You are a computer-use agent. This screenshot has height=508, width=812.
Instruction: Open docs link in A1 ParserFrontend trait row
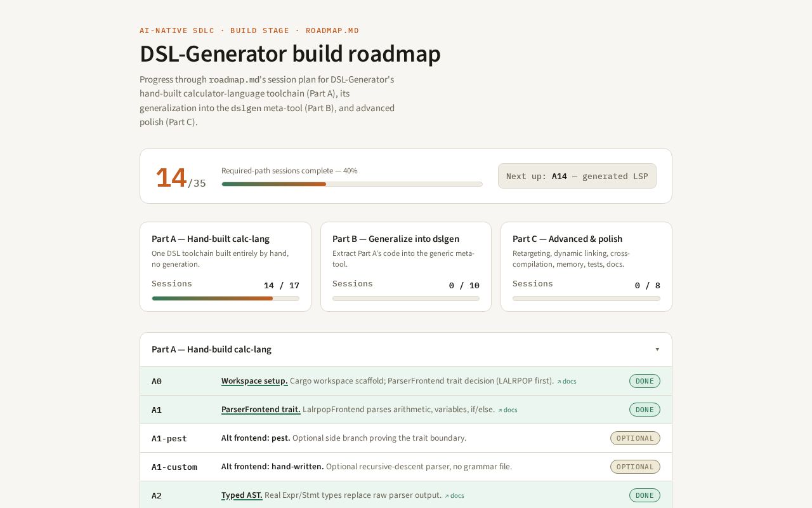[508, 410]
